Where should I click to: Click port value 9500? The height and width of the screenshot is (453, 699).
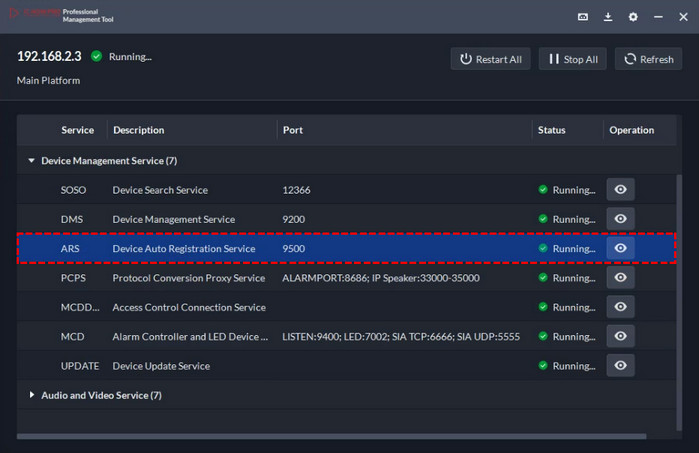click(293, 249)
